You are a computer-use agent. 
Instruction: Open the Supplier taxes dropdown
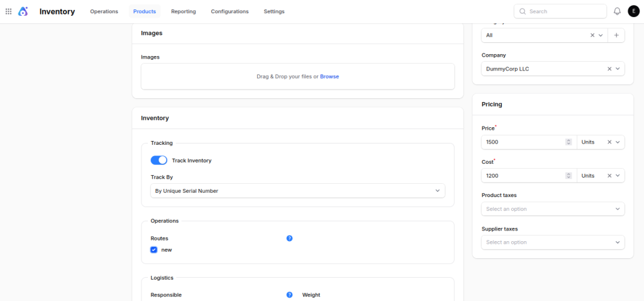553,242
